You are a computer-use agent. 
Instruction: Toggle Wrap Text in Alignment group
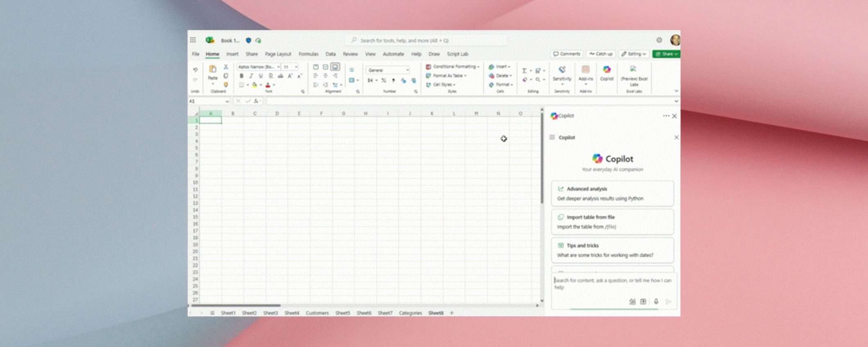click(x=352, y=70)
